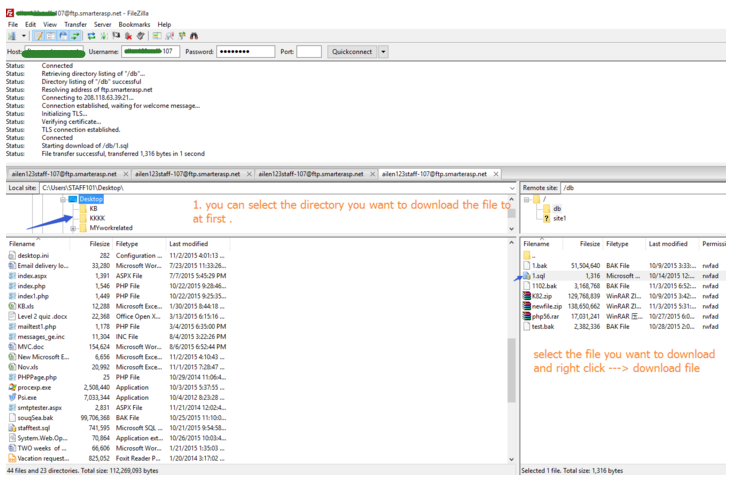740x486 pixels.
Task: Cancel the current operation (flag icon)
Action: tap(116, 36)
